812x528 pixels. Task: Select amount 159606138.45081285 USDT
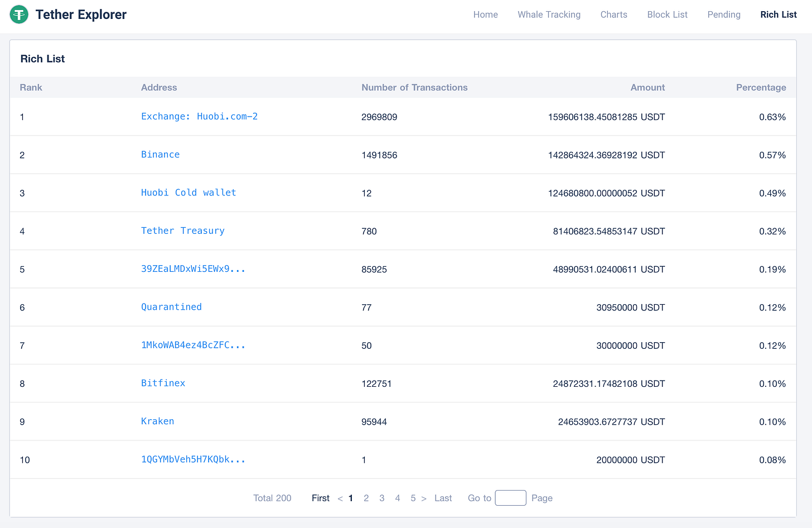(x=606, y=117)
